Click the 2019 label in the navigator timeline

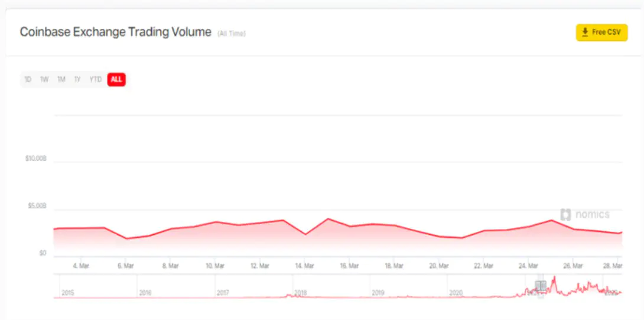coord(378,293)
